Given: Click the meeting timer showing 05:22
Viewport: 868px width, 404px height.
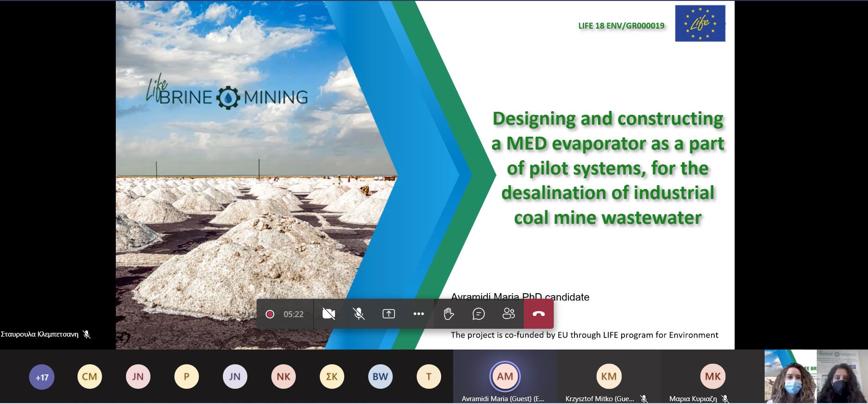Looking at the screenshot, I should point(293,314).
